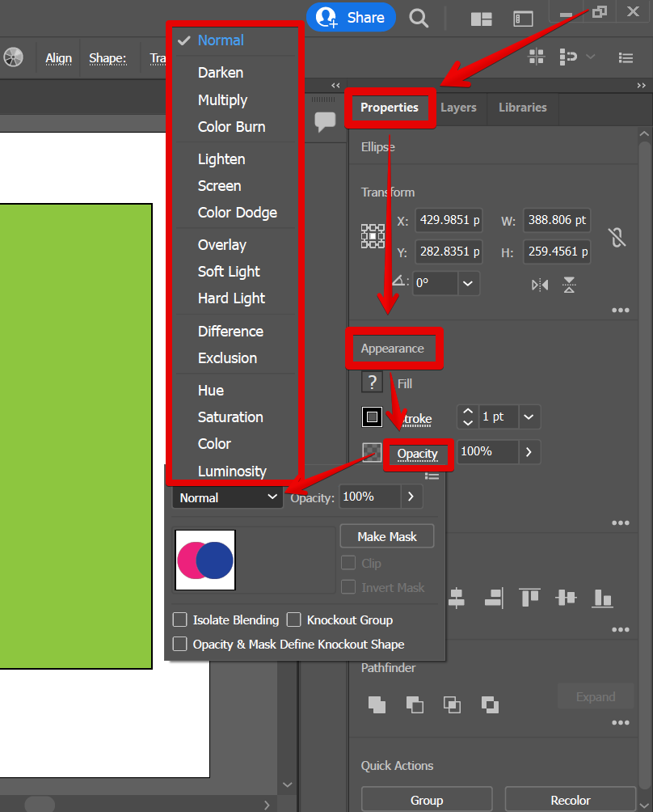The width and height of the screenshot is (653, 812).
Task: Flip the ellipse horizontally
Action: coord(540,285)
